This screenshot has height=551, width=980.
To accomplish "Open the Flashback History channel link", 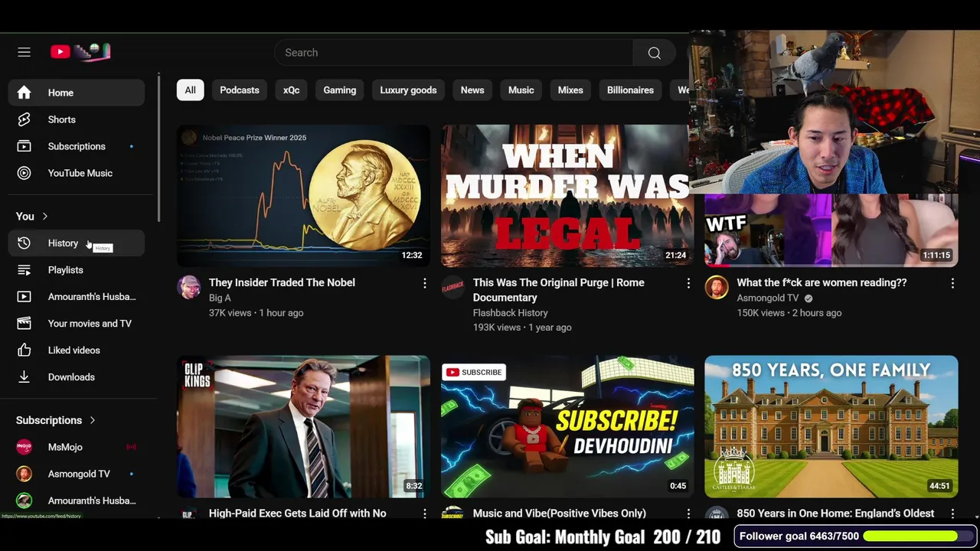I will [x=510, y=312].
